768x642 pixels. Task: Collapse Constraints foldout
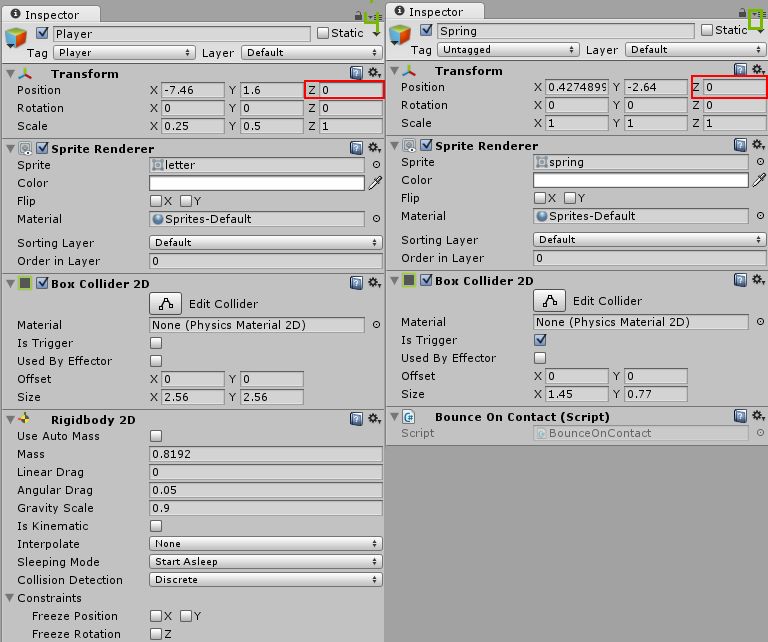coord(9,598)
